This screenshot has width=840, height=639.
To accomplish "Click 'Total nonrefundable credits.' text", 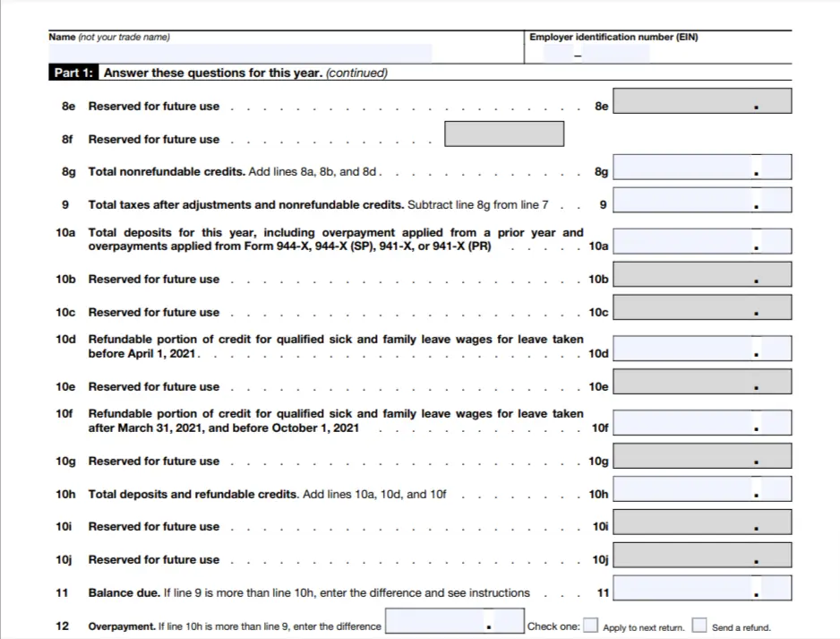I will 167,171.
